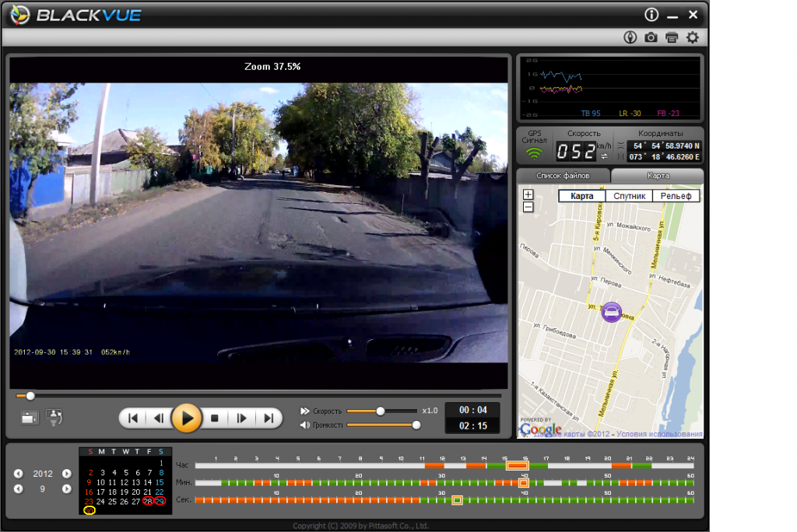Click the compass icon in top toolbar
Image resolution: width=797 pixels, height=532 pixels.
click(630, 37)
